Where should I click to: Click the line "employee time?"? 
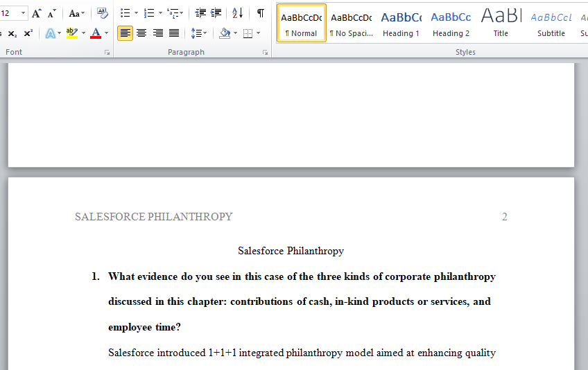tap(144, 327)
